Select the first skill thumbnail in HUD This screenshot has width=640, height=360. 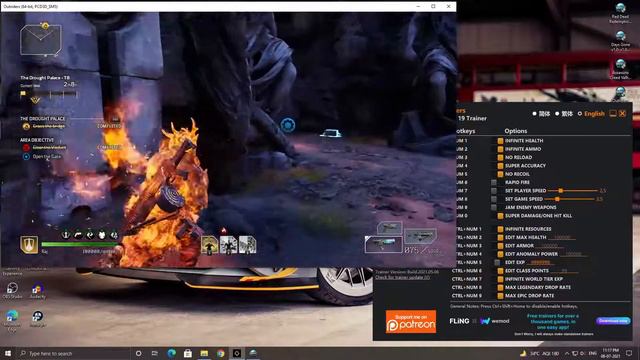pyautogui.click(x=209, y=245)
